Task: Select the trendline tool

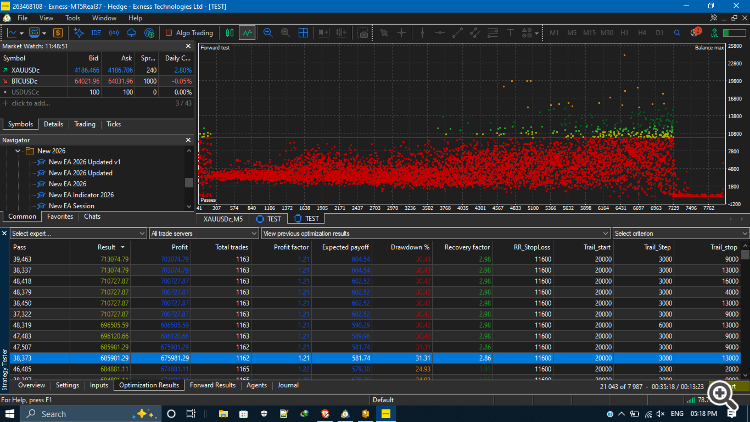Action: coord(458,33)
